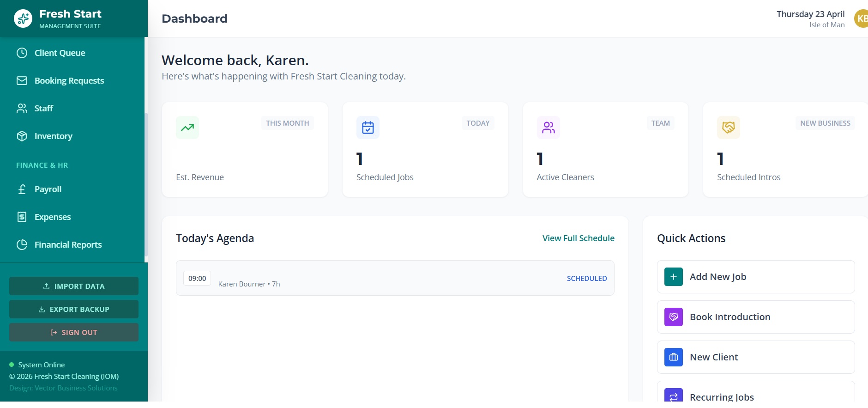Click the NEW BUSINESS badge
868x408 pixels.
pos(825,123)
